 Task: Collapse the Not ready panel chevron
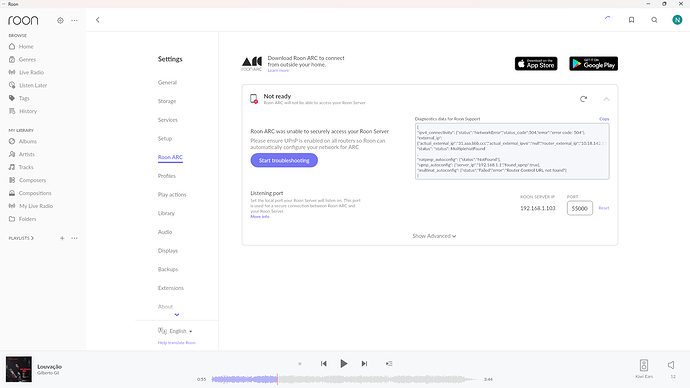click(606, 99)
